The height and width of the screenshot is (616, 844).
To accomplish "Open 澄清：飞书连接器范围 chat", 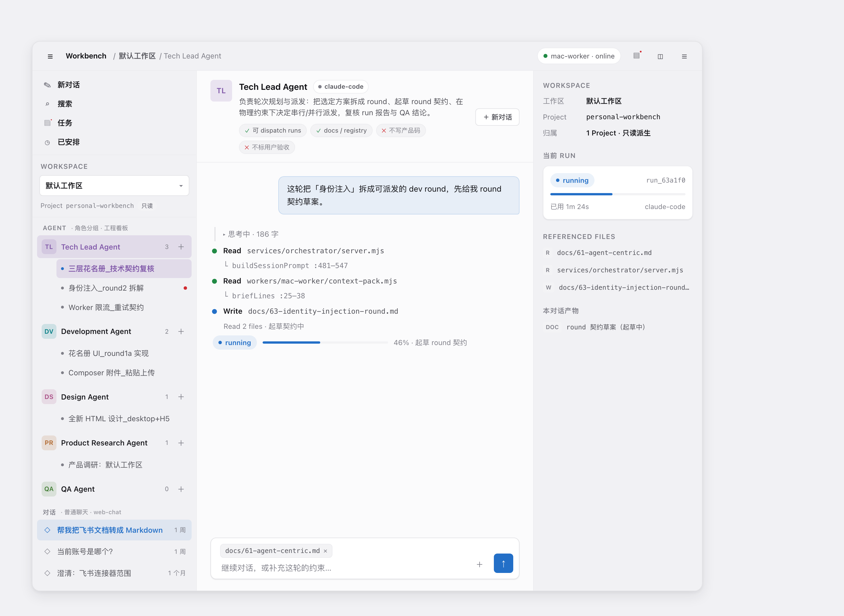I will tap(114, 573).
